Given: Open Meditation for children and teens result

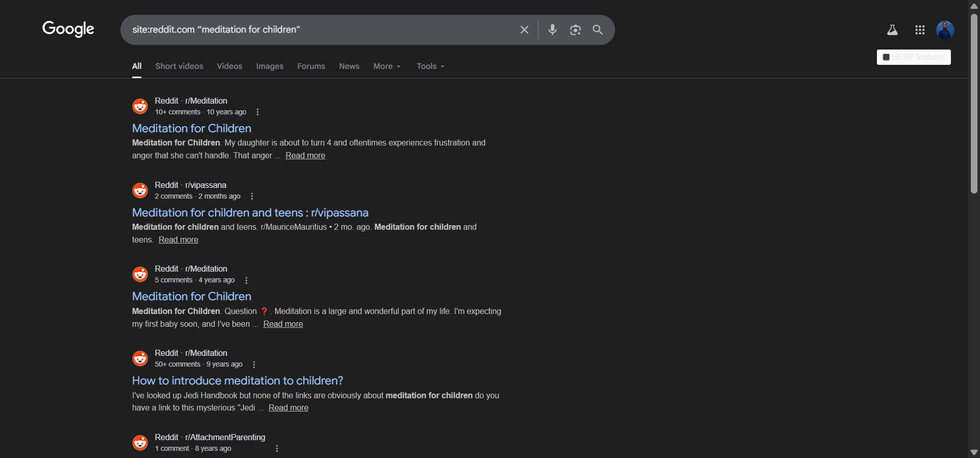Looking at the screenshot, I should point(250,212).
